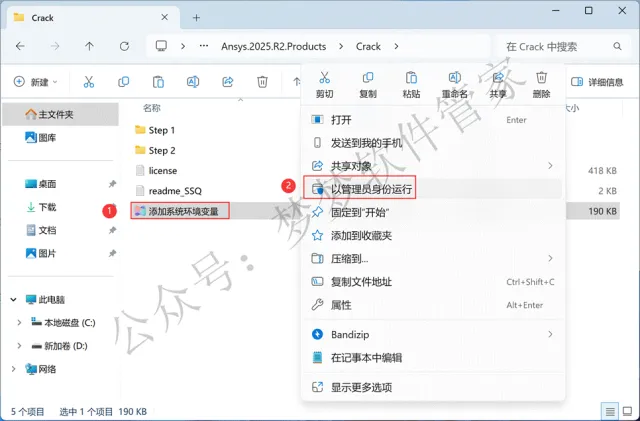This screenshot has height=421, width=640.
Task: Select 显示更多选项
Action: pos(433,387)
